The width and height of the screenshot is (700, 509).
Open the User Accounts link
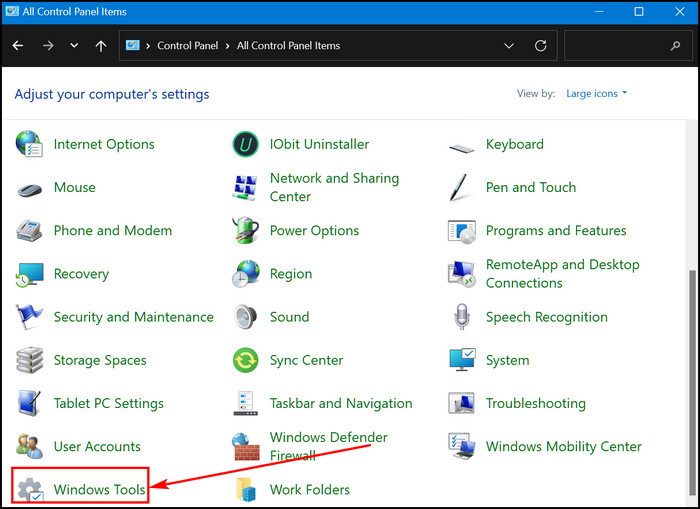pos(97,446)
